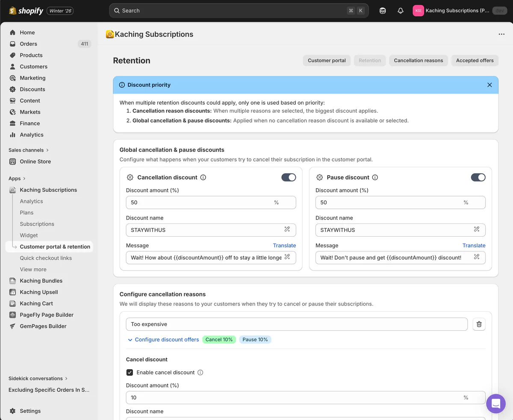Screen dimensions: 513x420
Task: Open the Plans sub-item
Action: (27, 212)
